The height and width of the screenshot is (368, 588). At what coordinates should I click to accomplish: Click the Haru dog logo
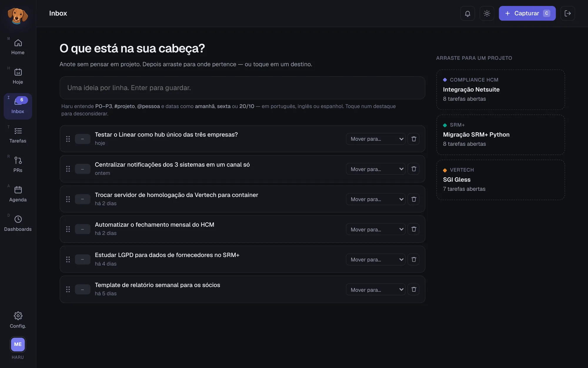pyautogui.click(x=18, y=15)
